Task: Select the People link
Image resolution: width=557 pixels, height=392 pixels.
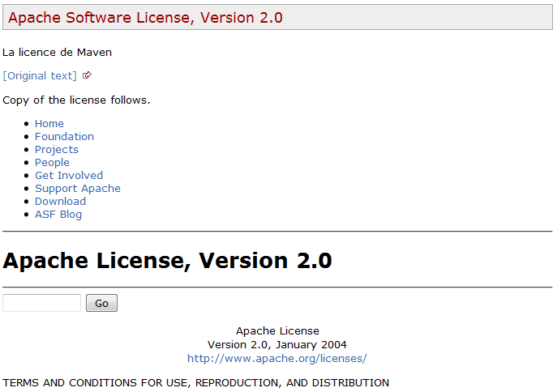Action: pyautogui.click(x=52, y=163)
